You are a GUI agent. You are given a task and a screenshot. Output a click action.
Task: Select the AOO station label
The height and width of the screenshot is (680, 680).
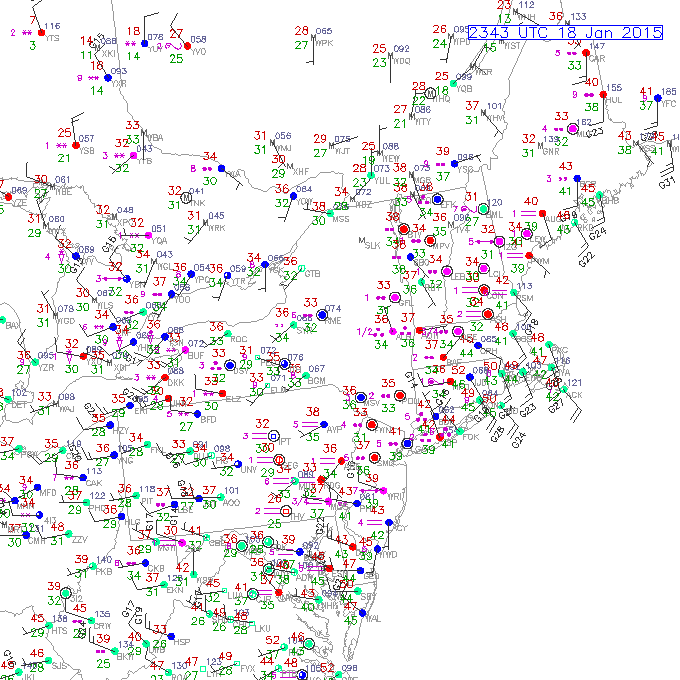coord(231,502)
